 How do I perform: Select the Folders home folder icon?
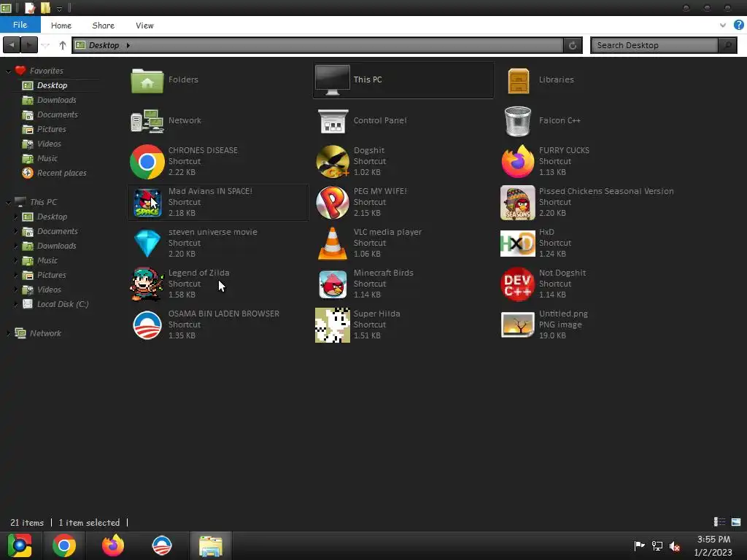(x=147, y=80)
